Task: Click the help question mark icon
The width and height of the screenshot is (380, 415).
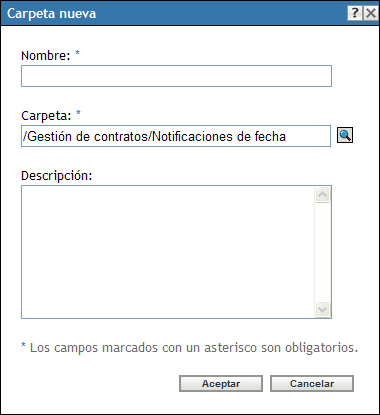Action: [x=355, y=13]
